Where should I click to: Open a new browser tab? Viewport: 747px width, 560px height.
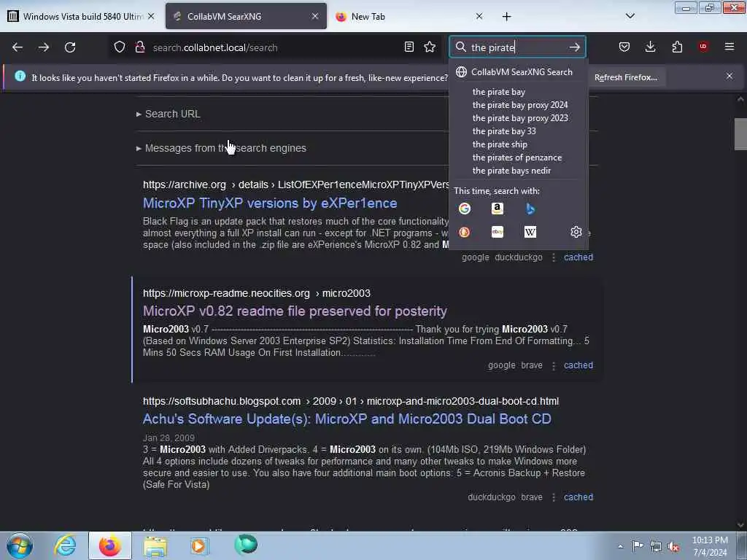[506, 17]
